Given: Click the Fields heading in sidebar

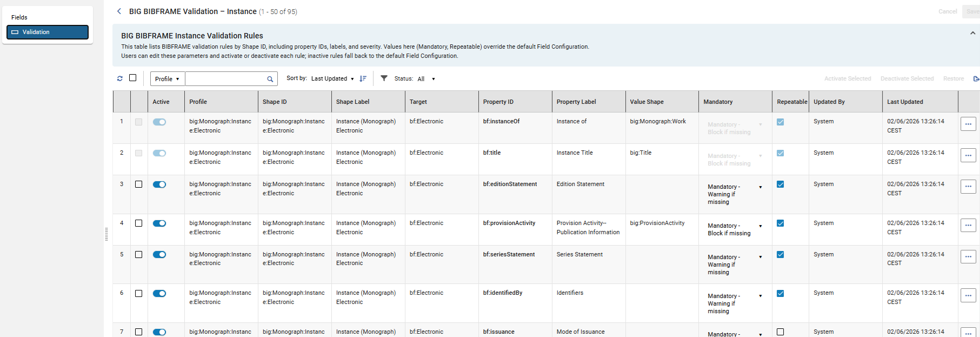Looking at the screenshot, I should pos(19,17).
